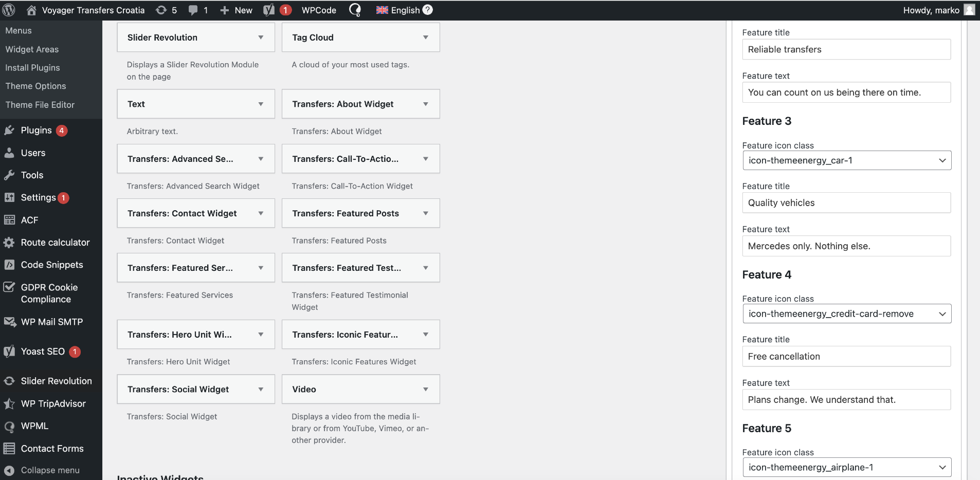
Task: Click the WP TripAdvisor star icon
Action: click(9, 403)
